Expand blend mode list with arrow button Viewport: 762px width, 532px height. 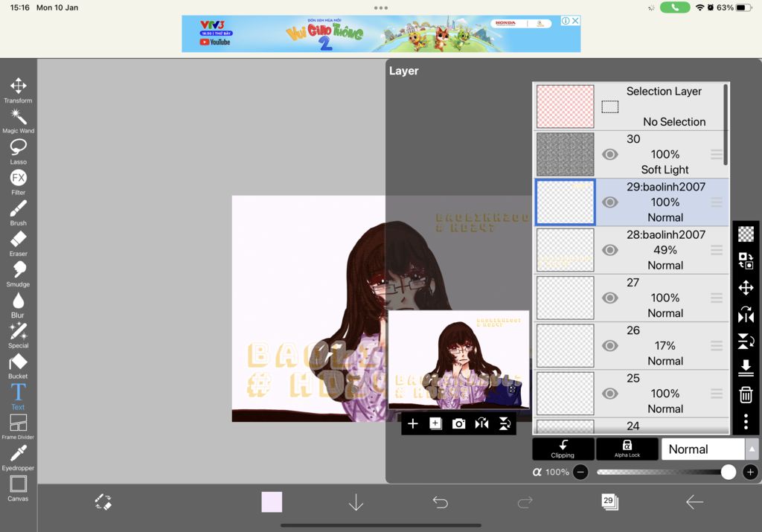(x=752, y=449)
